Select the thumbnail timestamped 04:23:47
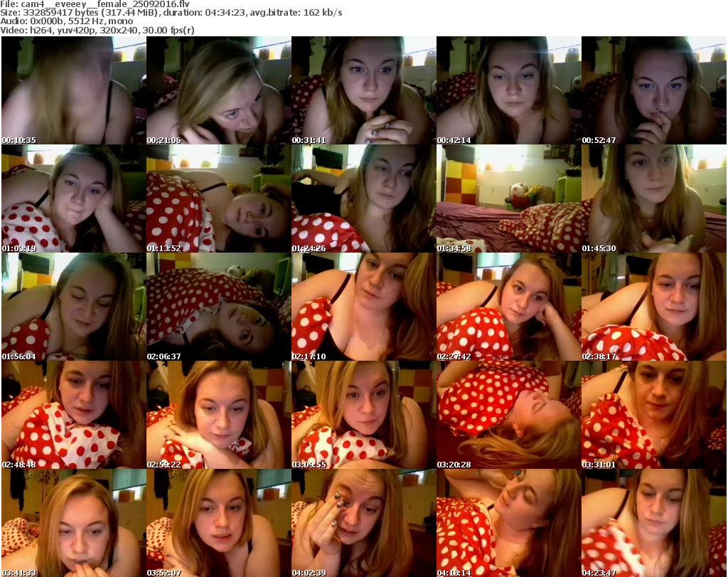 click(x=654, y=523)
